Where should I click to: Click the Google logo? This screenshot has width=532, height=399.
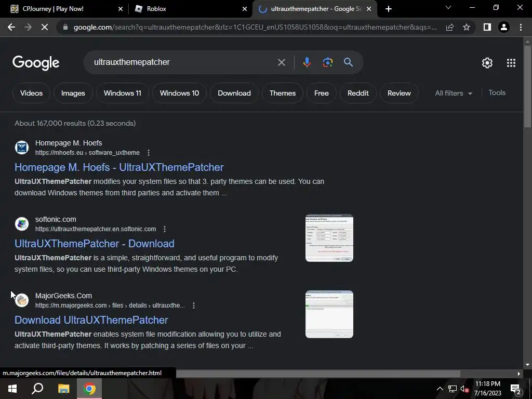(36, 63)
